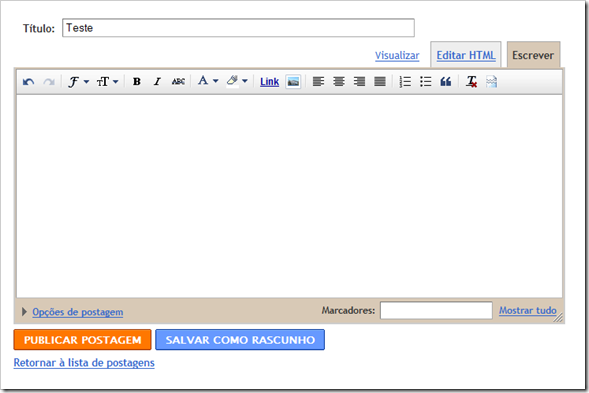Click the Undo arrow icon
This screenshot has height=393, width=589.
(x=29, y=82)
